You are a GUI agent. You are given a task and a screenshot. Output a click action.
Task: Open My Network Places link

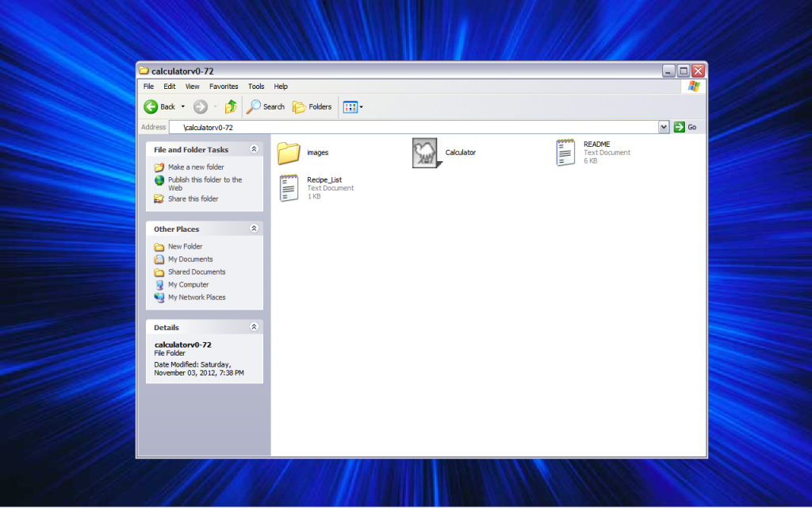point(197,297)
